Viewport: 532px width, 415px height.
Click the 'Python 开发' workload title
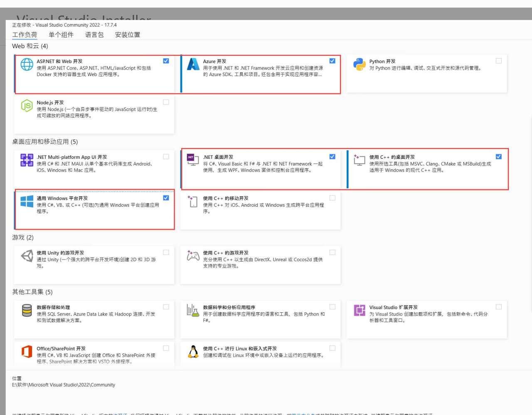(x=382, y=61)
